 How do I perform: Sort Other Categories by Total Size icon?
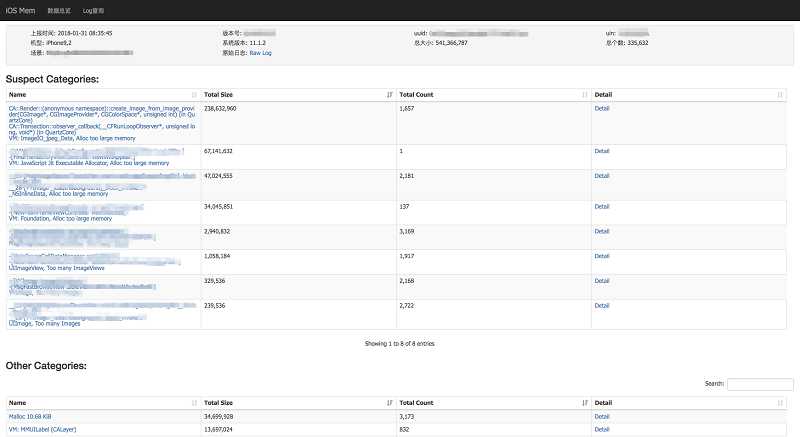[390, 403]
